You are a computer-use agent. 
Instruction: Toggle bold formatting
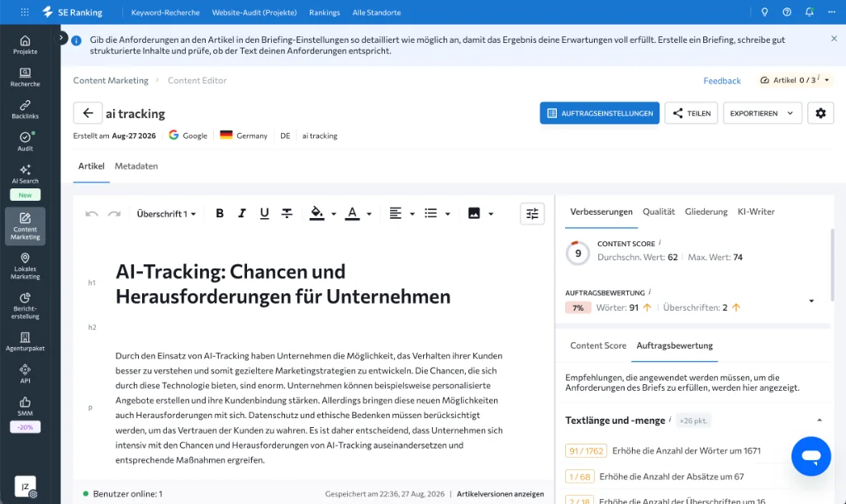[x=220, y=214]
